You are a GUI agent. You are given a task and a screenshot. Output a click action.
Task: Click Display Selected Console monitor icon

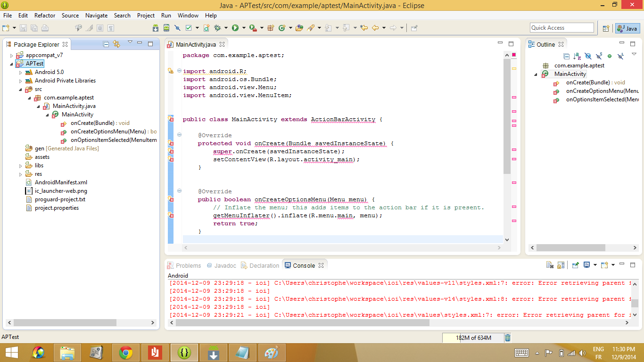click(x=587, y=265)
